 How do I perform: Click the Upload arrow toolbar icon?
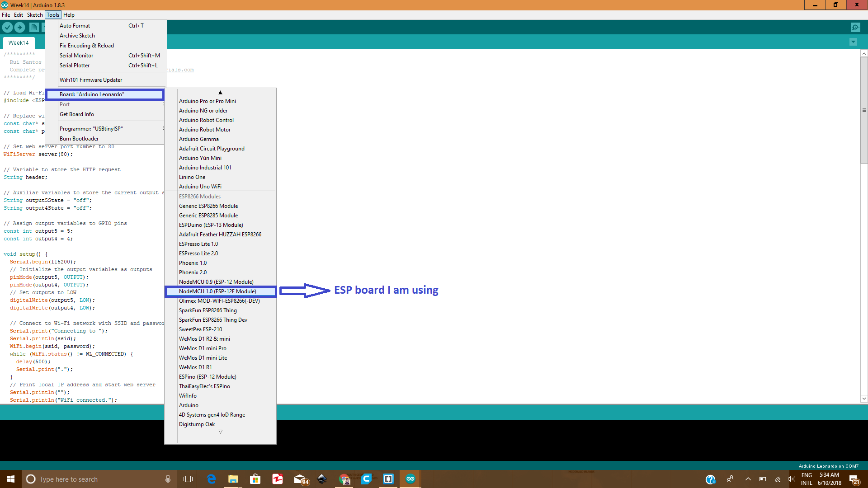19,28
